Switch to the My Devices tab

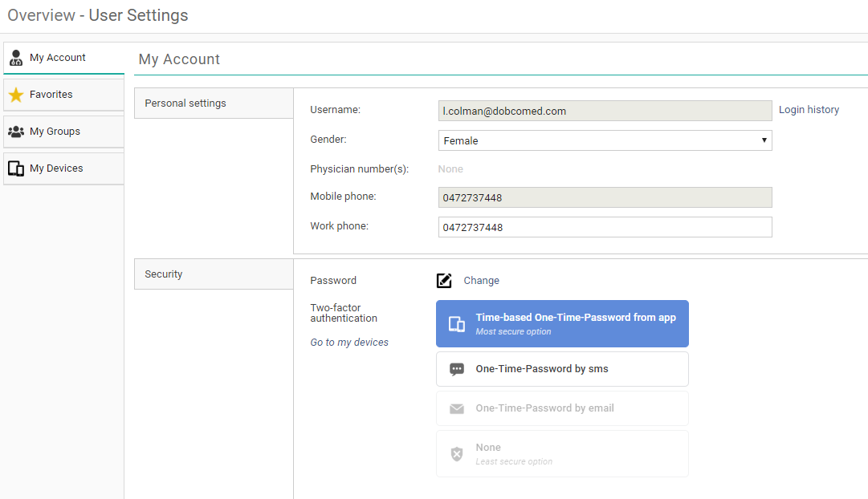(63, 168)
